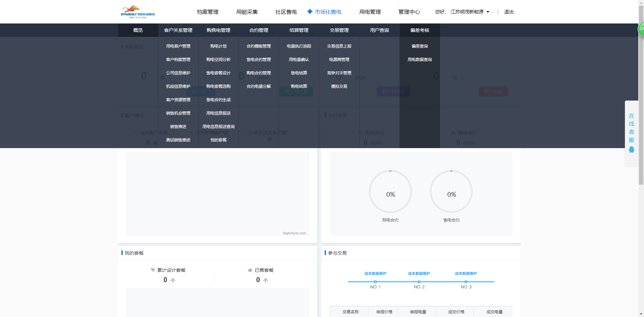Click the 购电合约 0% progress ring
Image resolution: width=644 pixels, height=317 pixels.
[390, 192]
